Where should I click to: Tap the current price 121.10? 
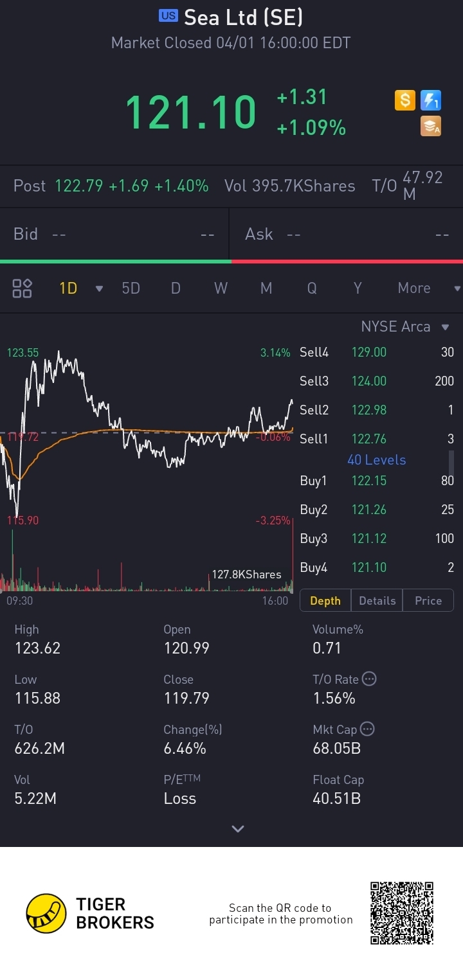190,112
